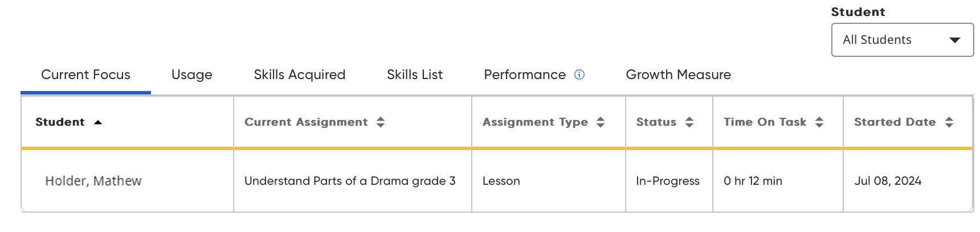Image resolution: width=980 pixels, height=232 pixels.
Task: Open the Growth Measure tab
Action: click(x=678, y=74)
